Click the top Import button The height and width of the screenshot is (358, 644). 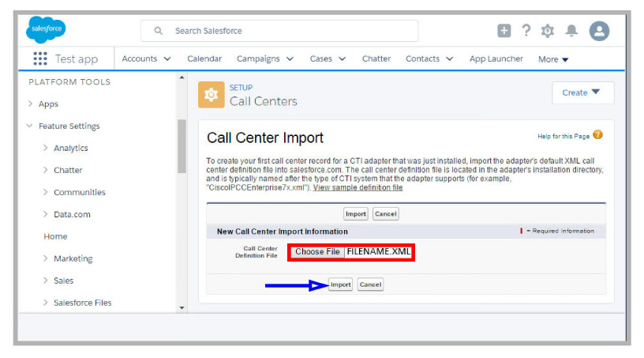(356, 214)
